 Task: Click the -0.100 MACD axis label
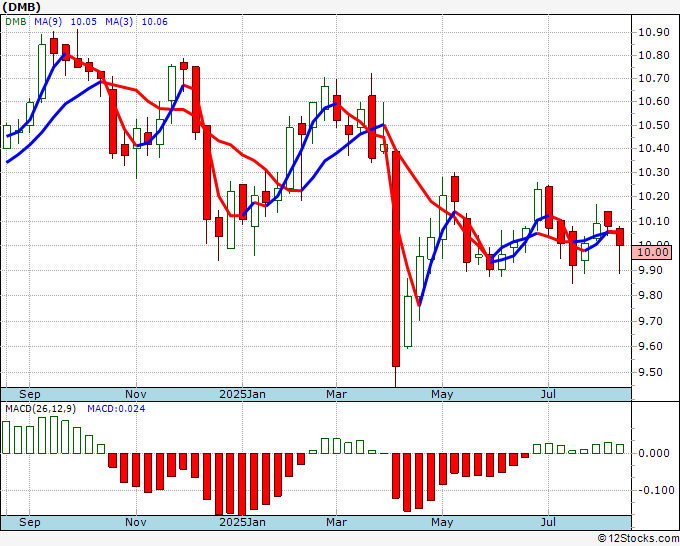coord(657,490)
